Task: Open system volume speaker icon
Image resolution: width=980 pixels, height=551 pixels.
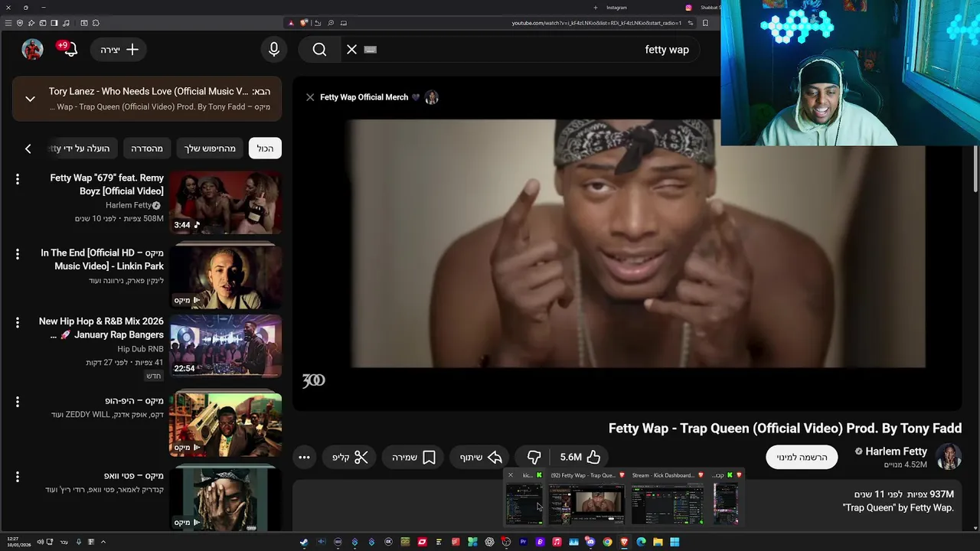Action: (40, 542)
